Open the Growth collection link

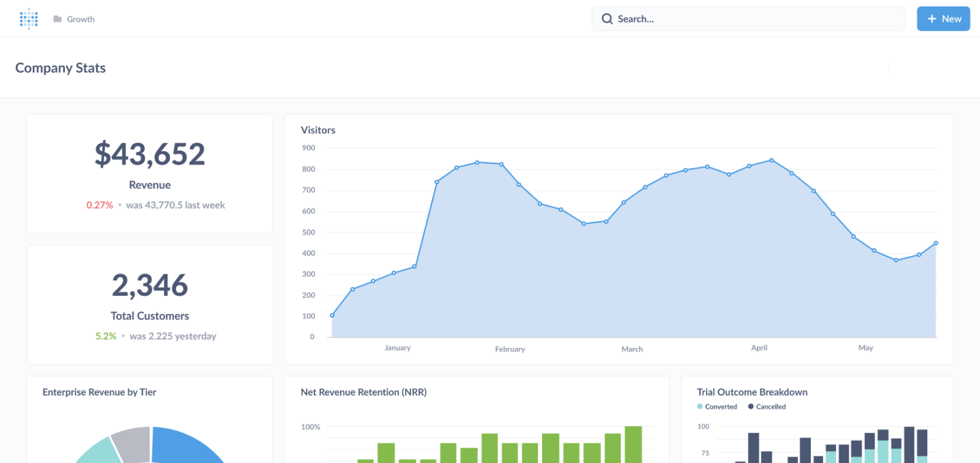80,19
